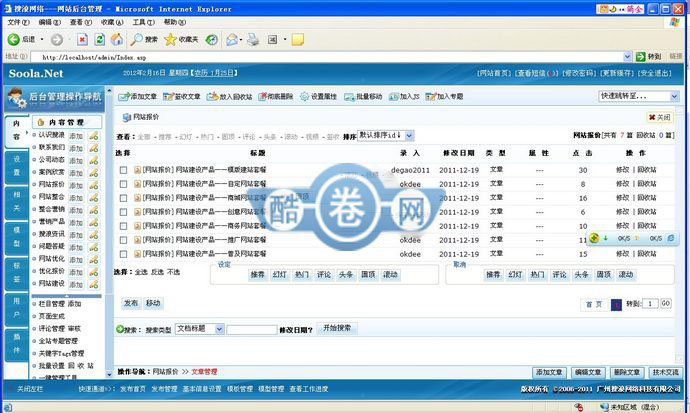Click 放入回收站 in the article toolbar
Viewport: 690px width, 413px height.
point(229,96)
